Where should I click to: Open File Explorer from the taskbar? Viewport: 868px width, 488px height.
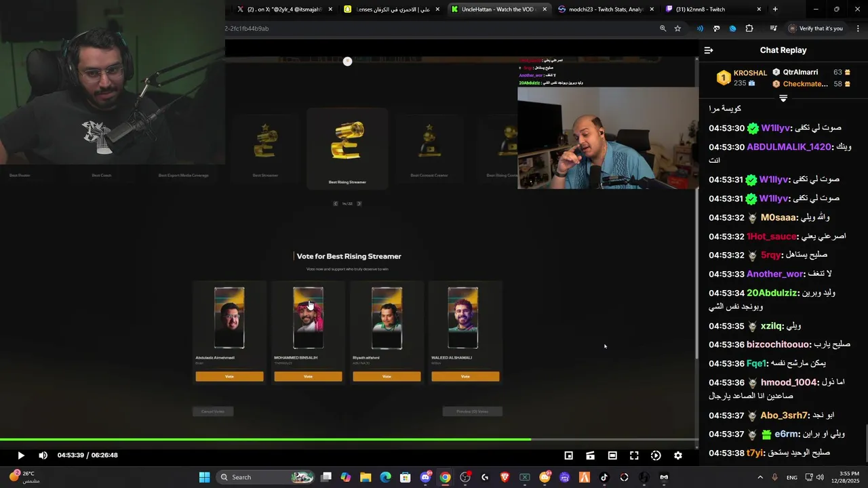click(x=366, y=477)
